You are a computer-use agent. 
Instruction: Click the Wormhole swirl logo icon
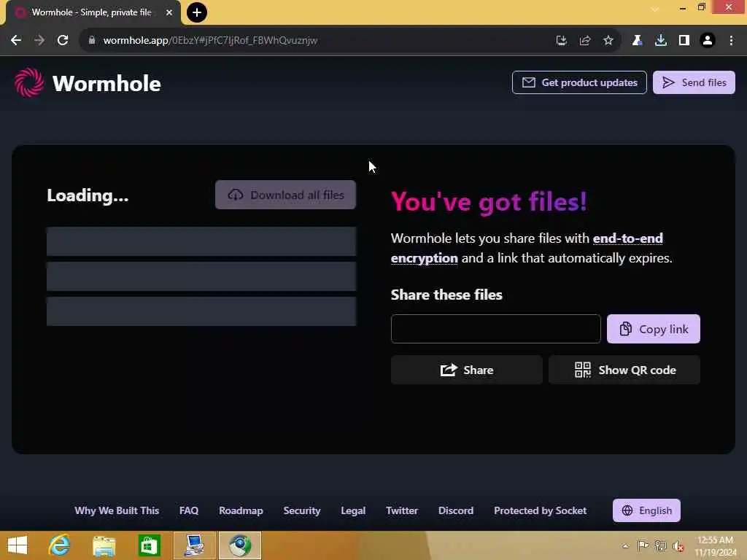29,83
